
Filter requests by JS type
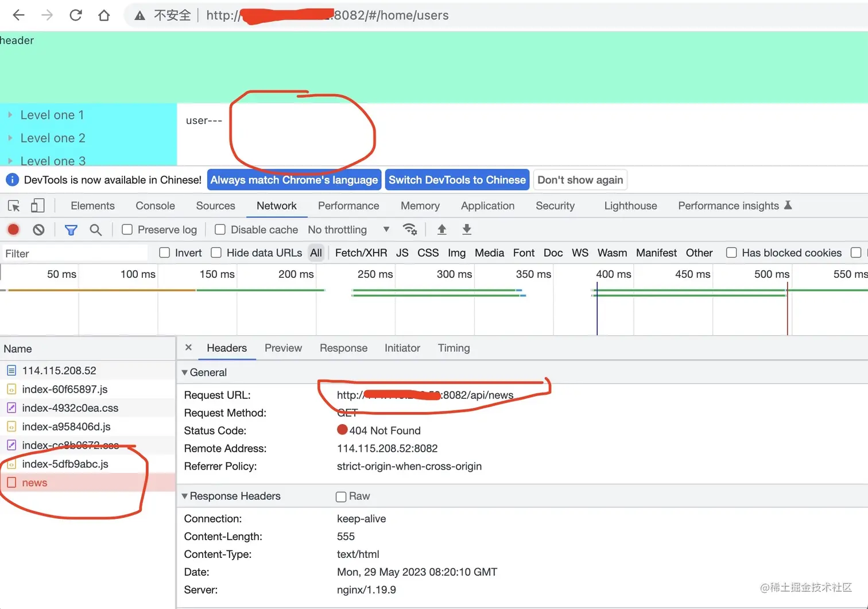402,253
